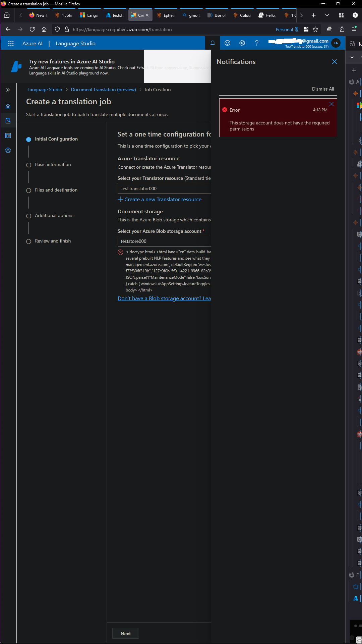Image resolution: width=362 pixels, height=644 pixels.
Task: Open the Personal container indicator
Action: click(287, 30)
